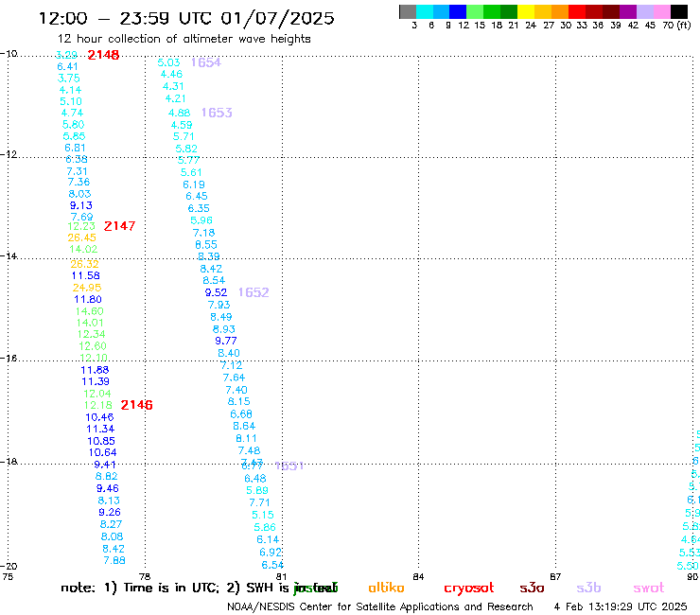Click the dark red 's3a' satellite legend label
The width and height of the screenshot is (700, 615).
533,588
